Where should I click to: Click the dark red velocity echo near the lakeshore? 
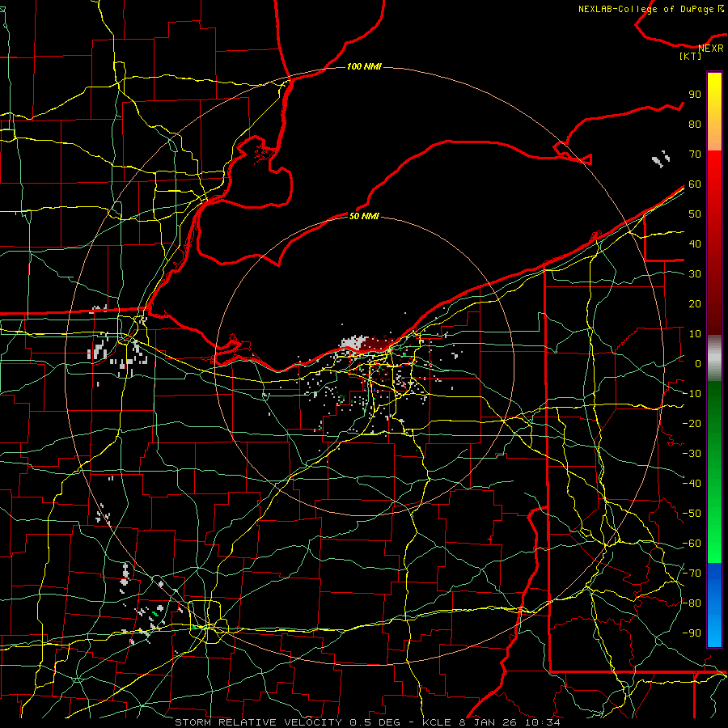[x=376, y=344]
